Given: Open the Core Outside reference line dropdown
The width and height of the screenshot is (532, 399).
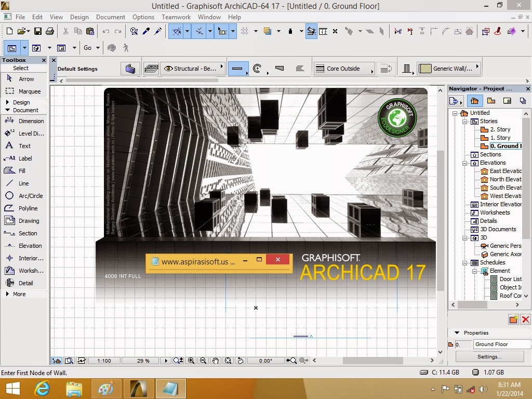Looking at the screenshot, I should point(344,69).
